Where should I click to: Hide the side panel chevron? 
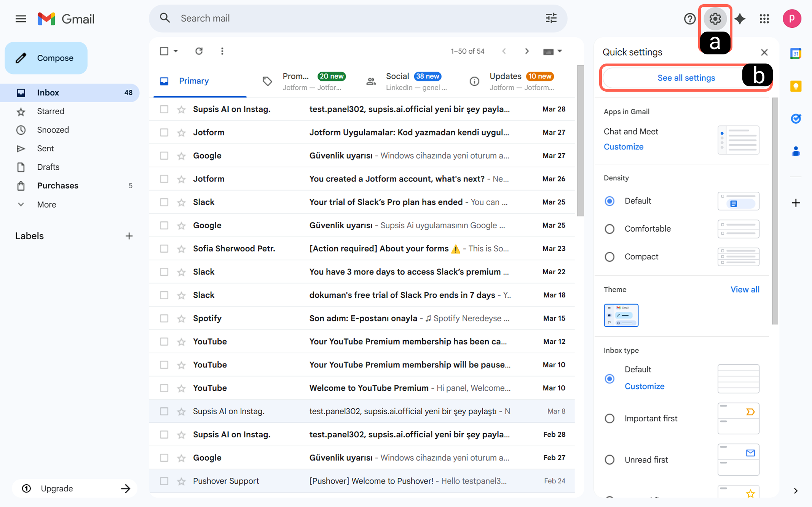[796, 491]
